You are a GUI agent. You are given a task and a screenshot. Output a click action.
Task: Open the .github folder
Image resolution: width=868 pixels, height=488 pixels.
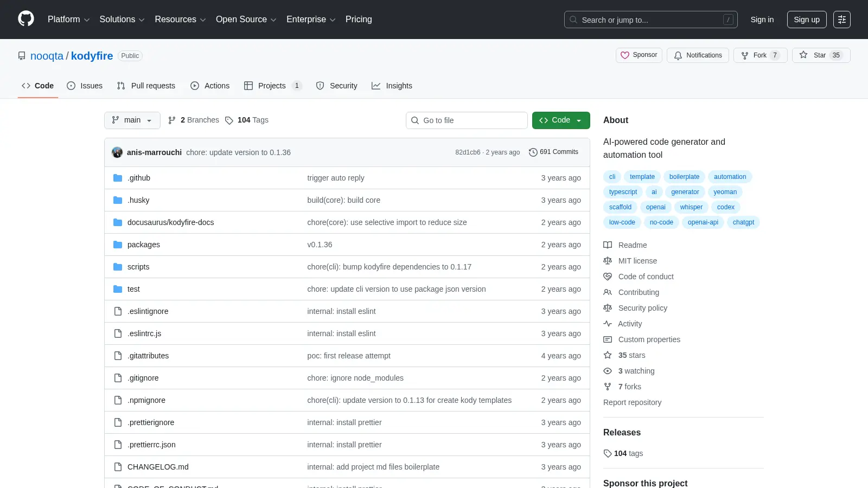139,178
